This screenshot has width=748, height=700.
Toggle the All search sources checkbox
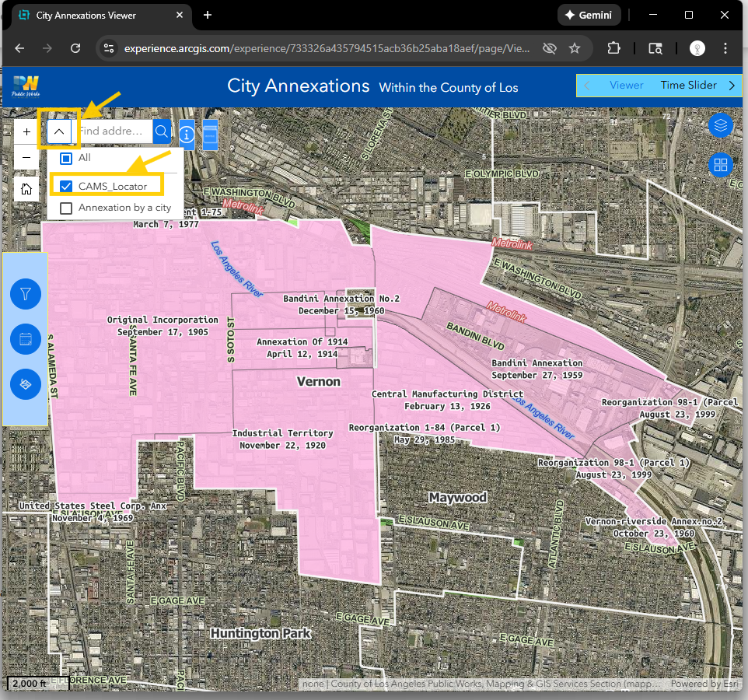click(x=66, y=158)
